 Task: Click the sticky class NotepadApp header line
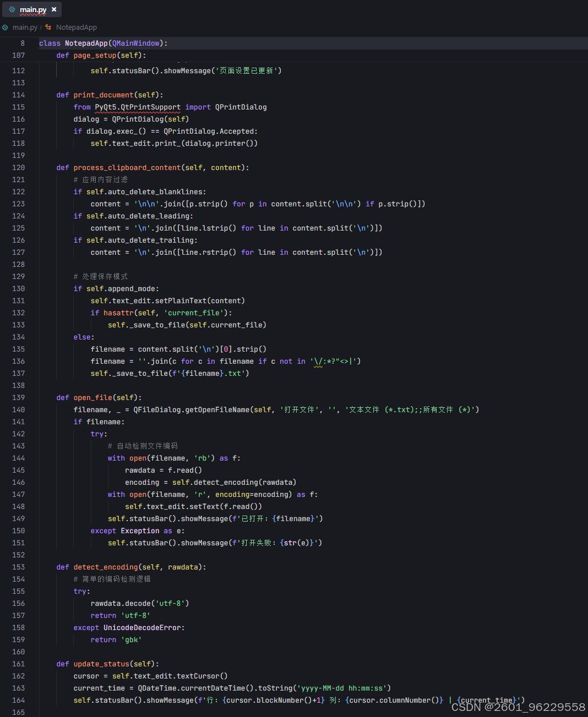point(294,43)
